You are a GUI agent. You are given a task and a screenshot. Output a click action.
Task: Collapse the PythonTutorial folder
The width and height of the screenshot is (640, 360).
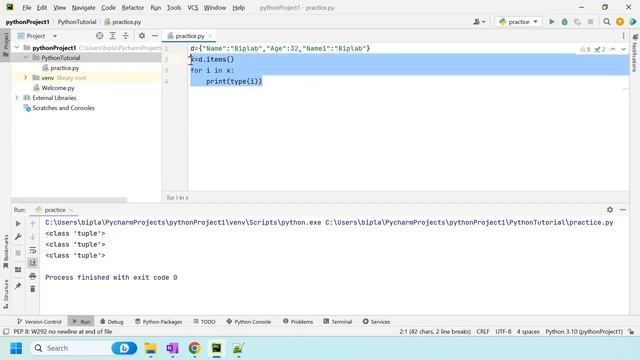[26, 58]
